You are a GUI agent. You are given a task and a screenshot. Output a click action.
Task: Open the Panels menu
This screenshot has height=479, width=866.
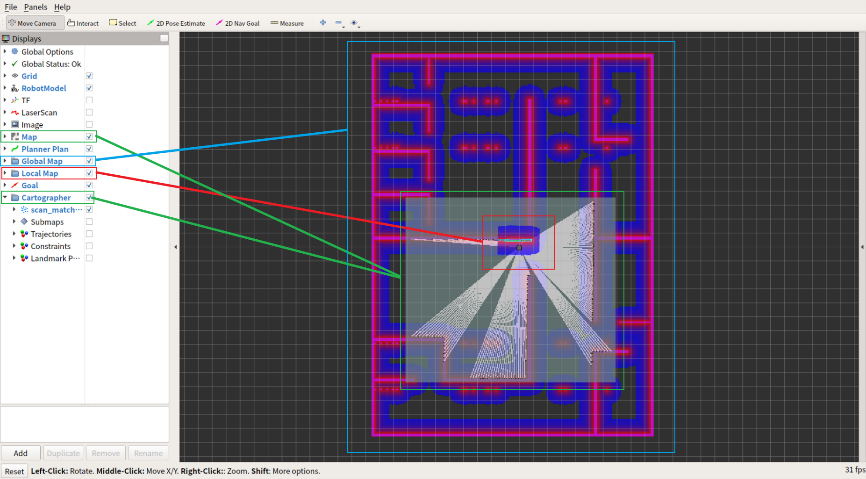coord(35,7)
